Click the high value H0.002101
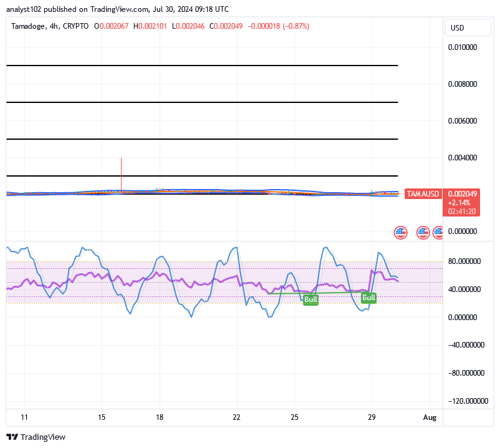 pos(150,26)
